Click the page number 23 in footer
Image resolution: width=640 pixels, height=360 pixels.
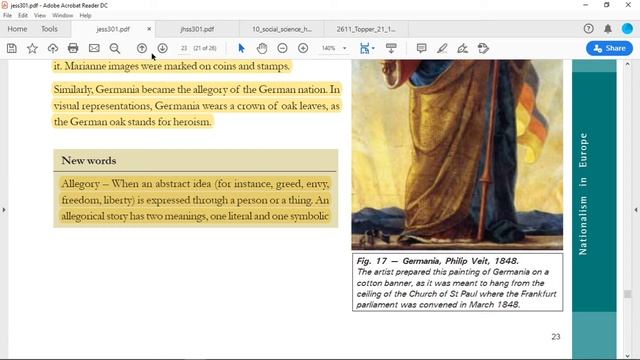[x=556, y=337]
